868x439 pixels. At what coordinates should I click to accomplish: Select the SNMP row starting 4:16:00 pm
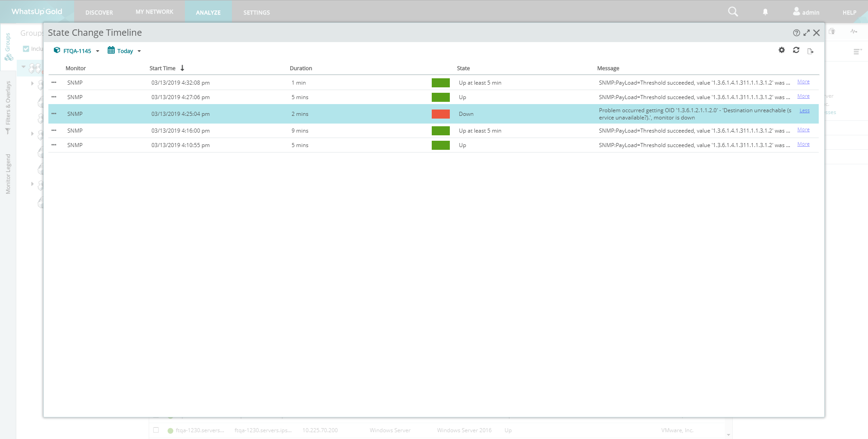pyautogui.click(x=434, y=131)
